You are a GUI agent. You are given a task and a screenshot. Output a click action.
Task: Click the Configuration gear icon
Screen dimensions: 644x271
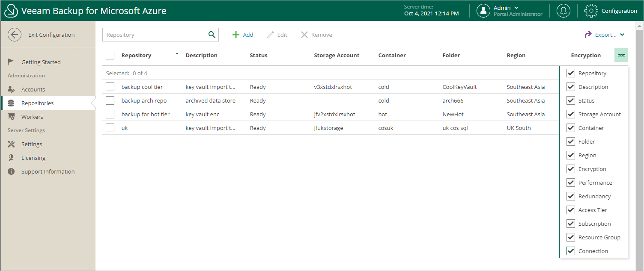(x=591, y=11)
